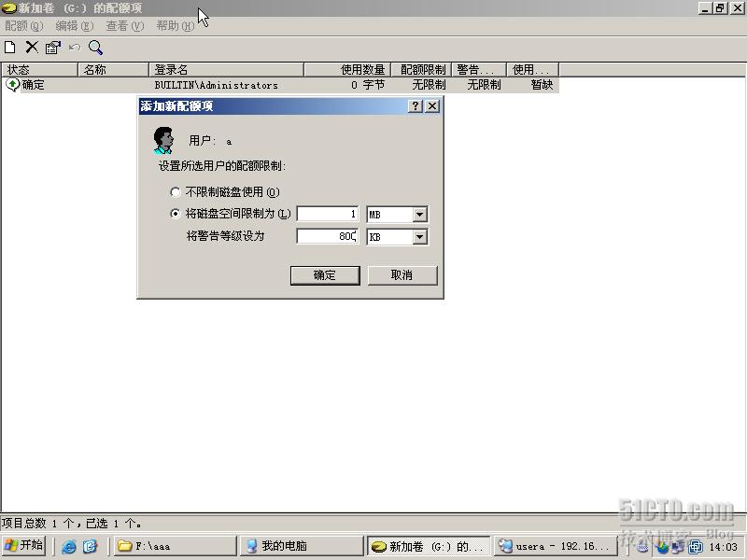
Task: Click the Undo toolbar icon
Action: point(75,48)
